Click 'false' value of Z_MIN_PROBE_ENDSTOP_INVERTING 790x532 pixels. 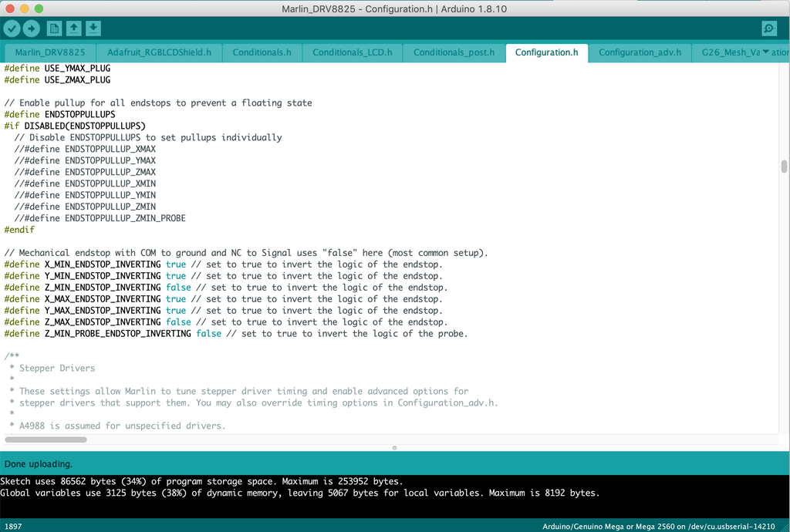[208, 334]
